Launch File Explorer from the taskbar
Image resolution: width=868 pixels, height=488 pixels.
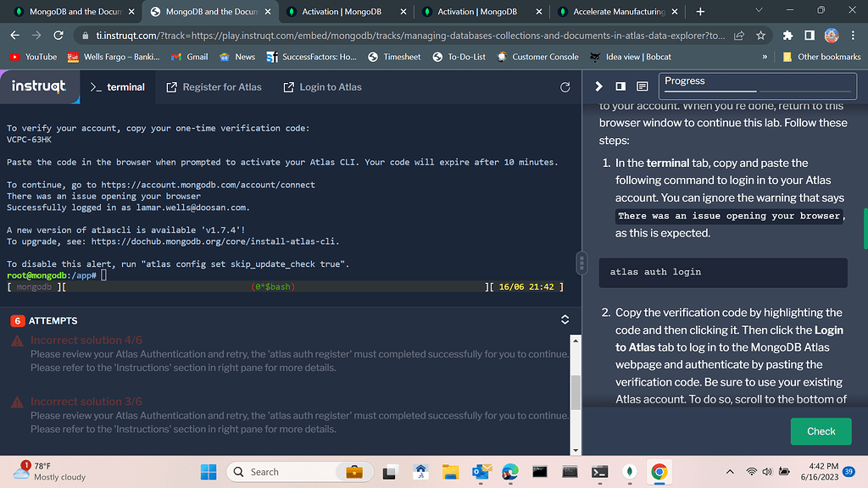(450, 472)
